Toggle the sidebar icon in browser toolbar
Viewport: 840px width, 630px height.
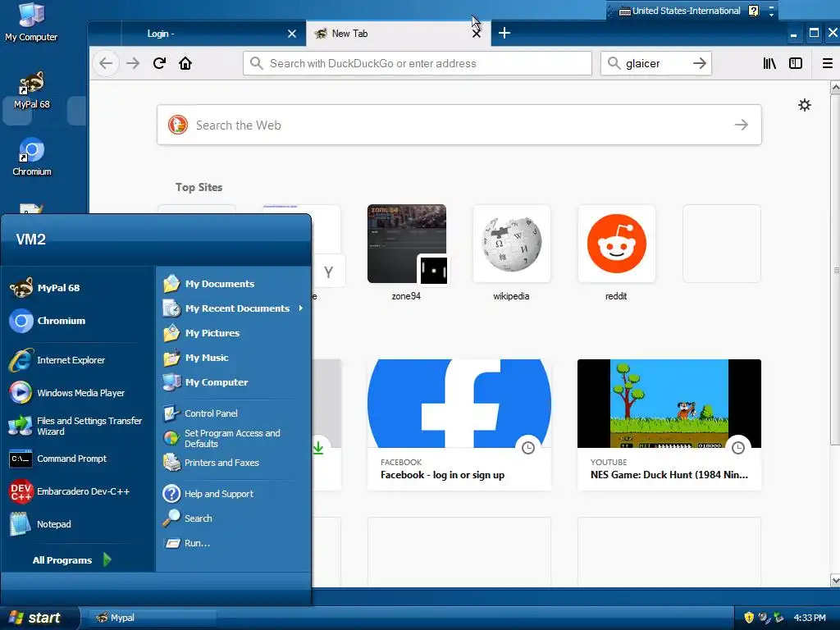(x=796, y=63)
